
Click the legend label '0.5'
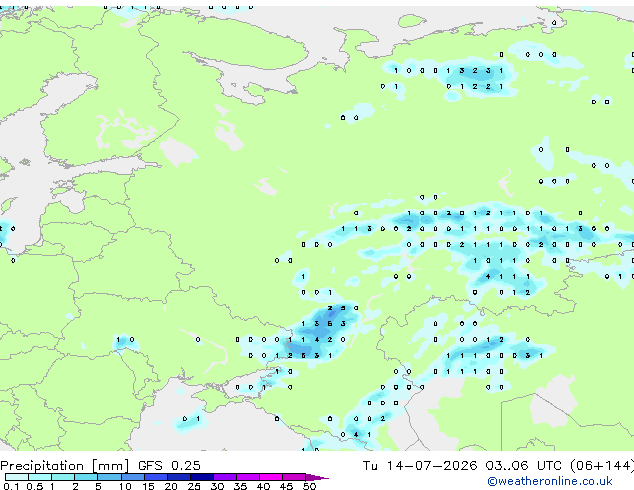pos(35,486)
